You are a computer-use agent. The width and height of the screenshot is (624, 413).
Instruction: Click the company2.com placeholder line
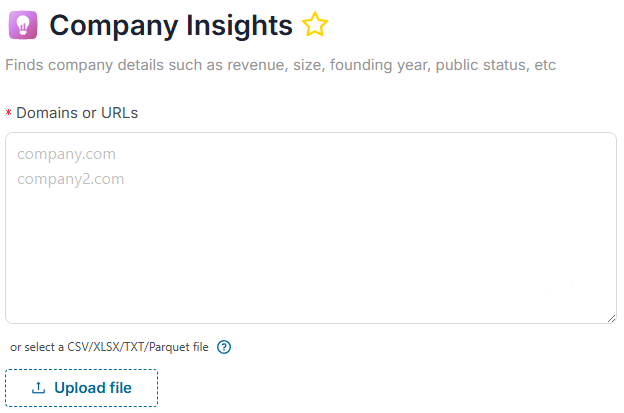pos(70,179)
